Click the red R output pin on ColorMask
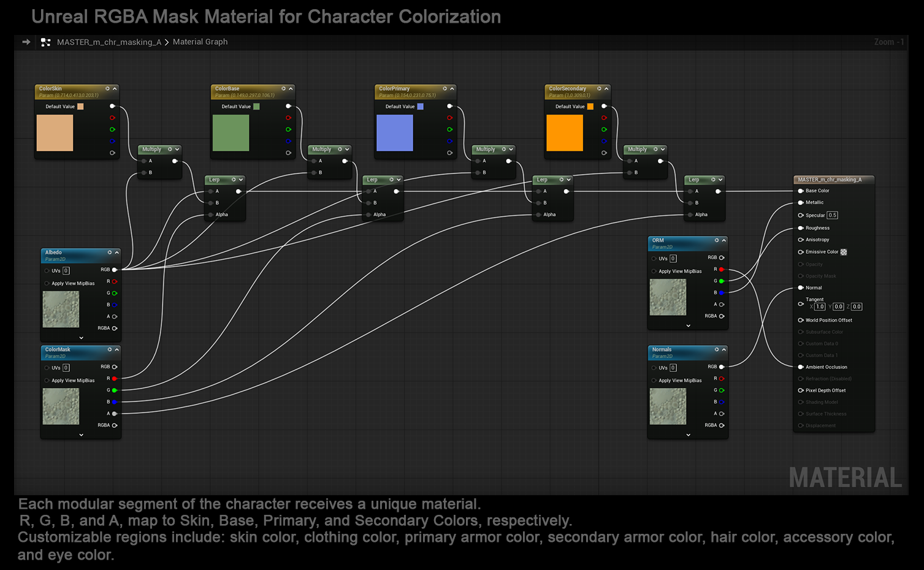The height and width of the screenshot is (570, 924). pos(114,379)
